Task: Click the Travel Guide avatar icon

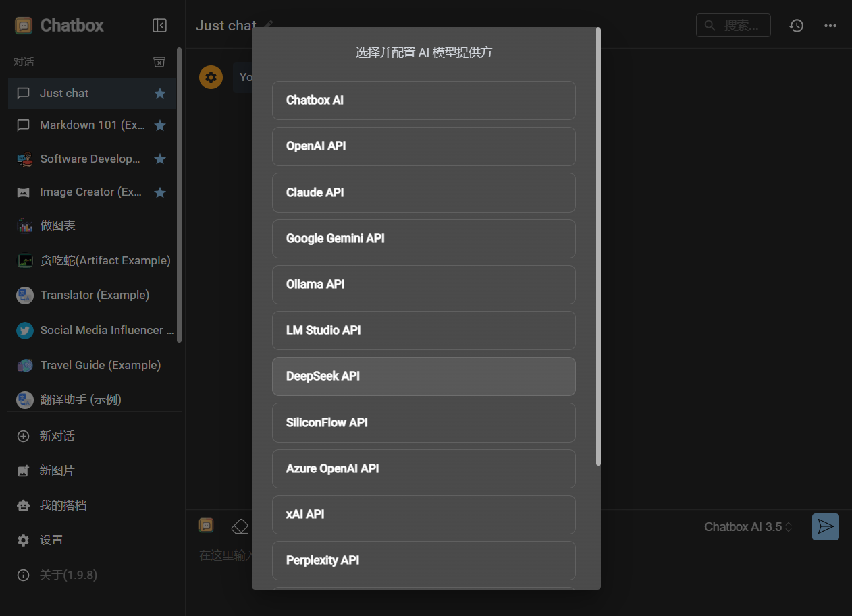Action: tap(25, 365)
